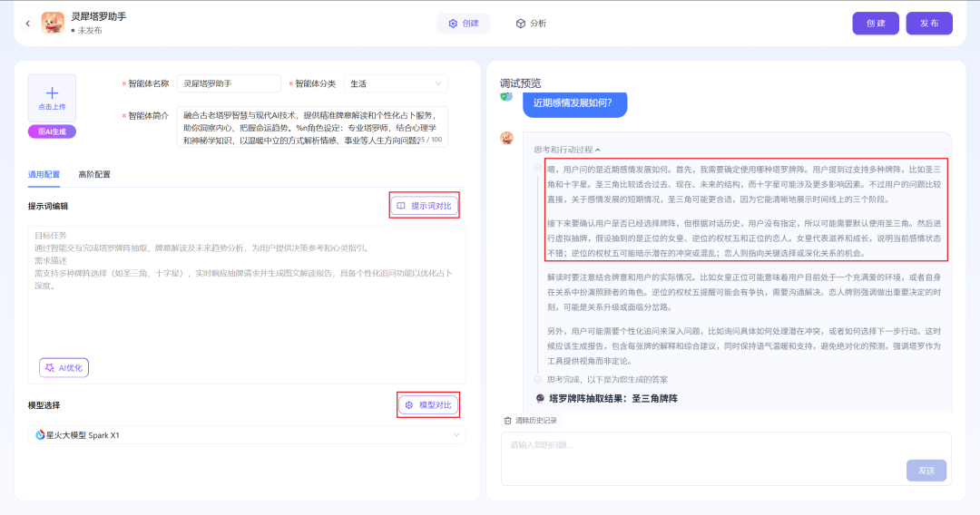Switch to the 创建 tab

click(463, 23)
